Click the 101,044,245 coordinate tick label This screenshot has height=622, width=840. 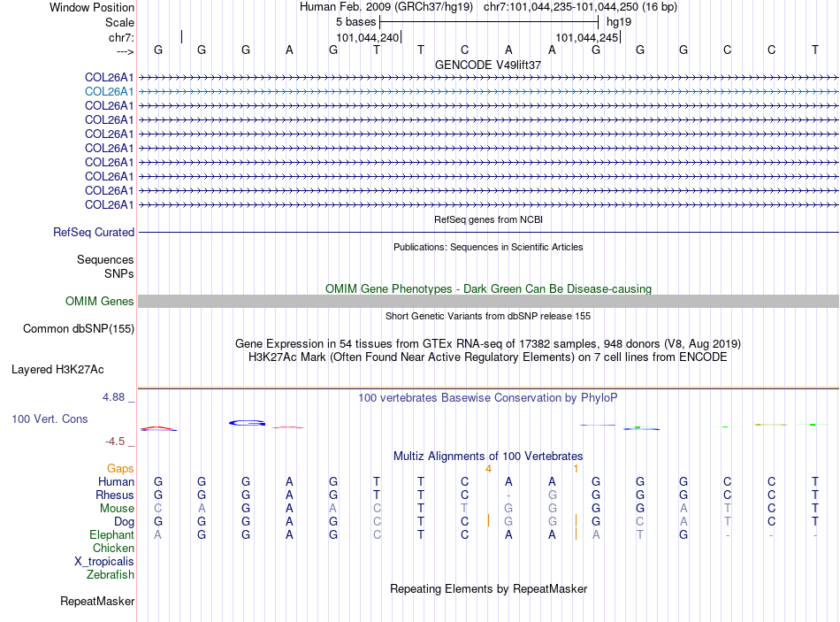pyautogui.click(x=586, y=37)
